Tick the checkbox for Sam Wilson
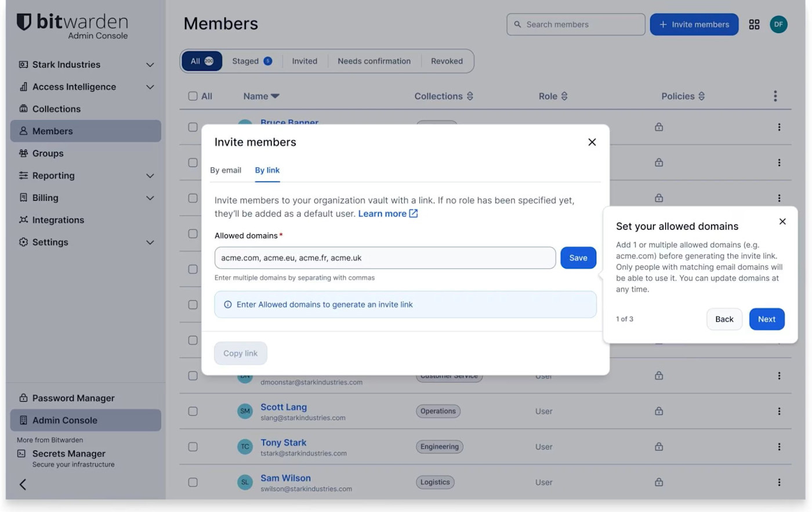This screenshot has height=512, width=812. [193, 482]
